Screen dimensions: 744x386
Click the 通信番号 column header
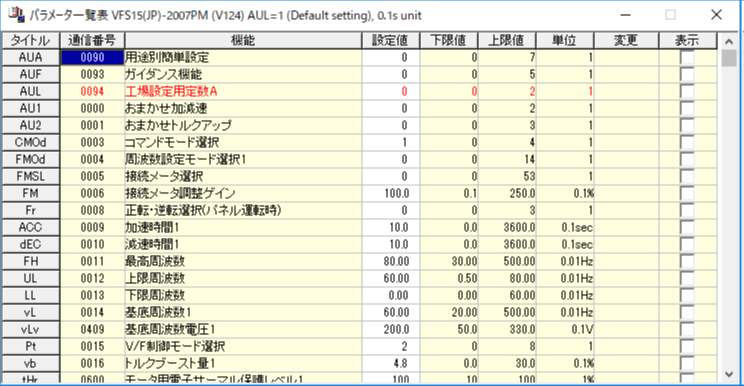92,40
